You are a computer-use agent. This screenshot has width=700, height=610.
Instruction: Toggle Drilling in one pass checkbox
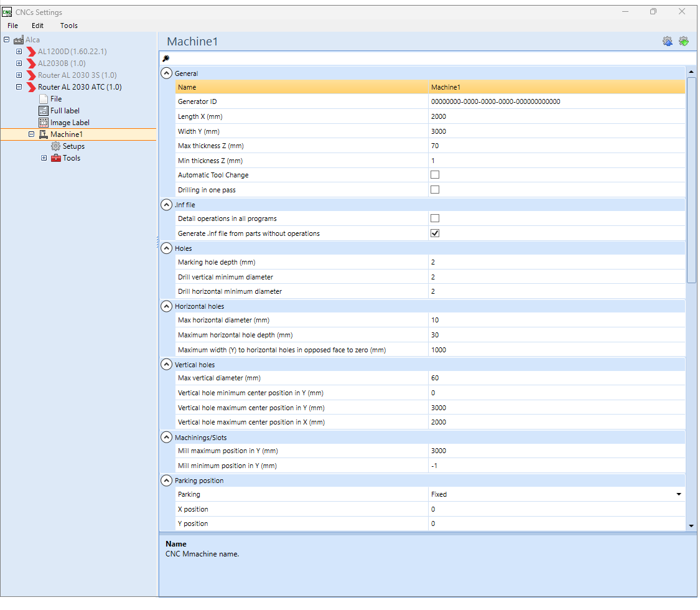point(434,190)
